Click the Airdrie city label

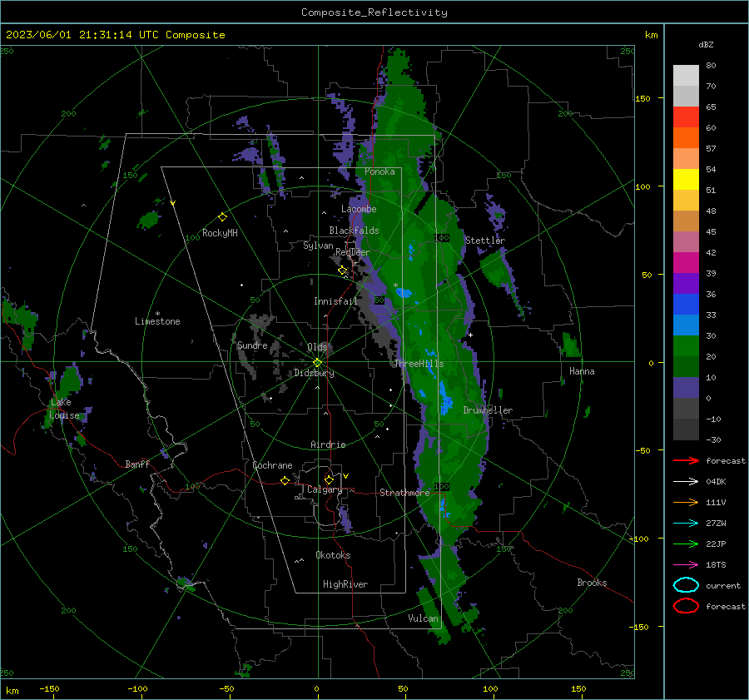coord(328,444)
